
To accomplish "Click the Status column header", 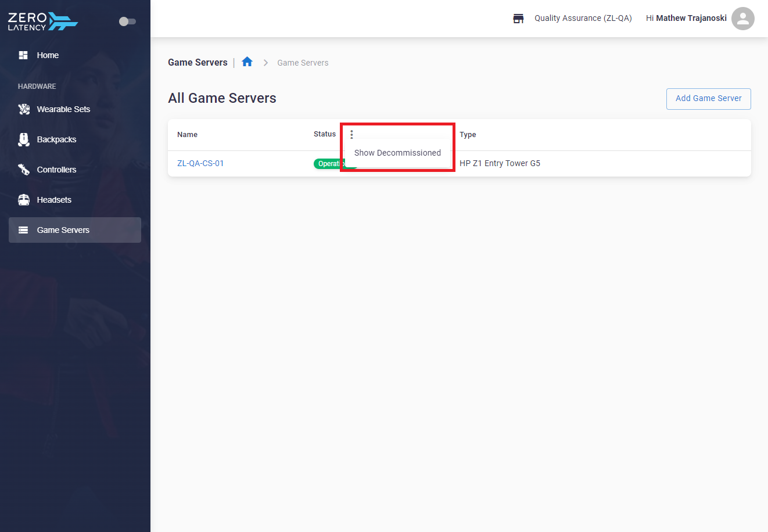I will pos(325,134).
